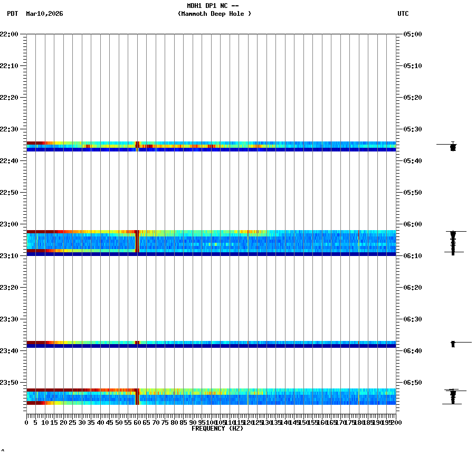Select the 22:35 spectrogram event strip
Image resolution: width=476 pixels, height=456 pixels.
[211, 145]
